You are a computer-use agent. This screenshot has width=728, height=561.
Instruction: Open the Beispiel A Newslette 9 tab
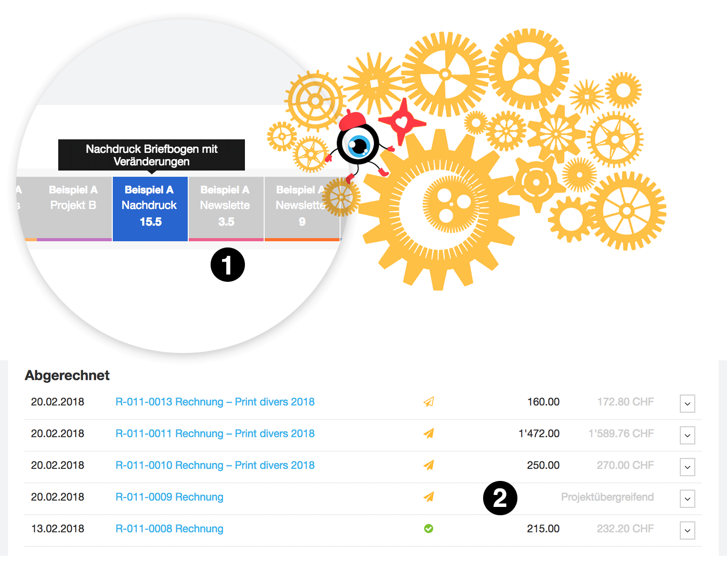tap(302, 208)
